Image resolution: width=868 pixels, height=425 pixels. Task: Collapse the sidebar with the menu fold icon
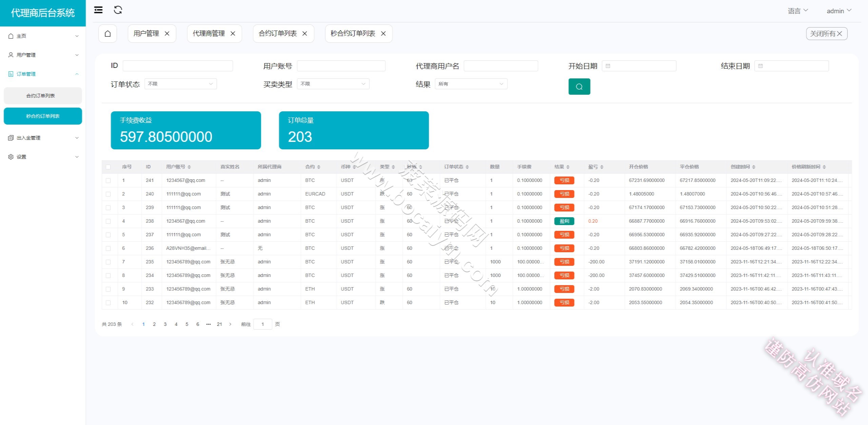[98, 10]
